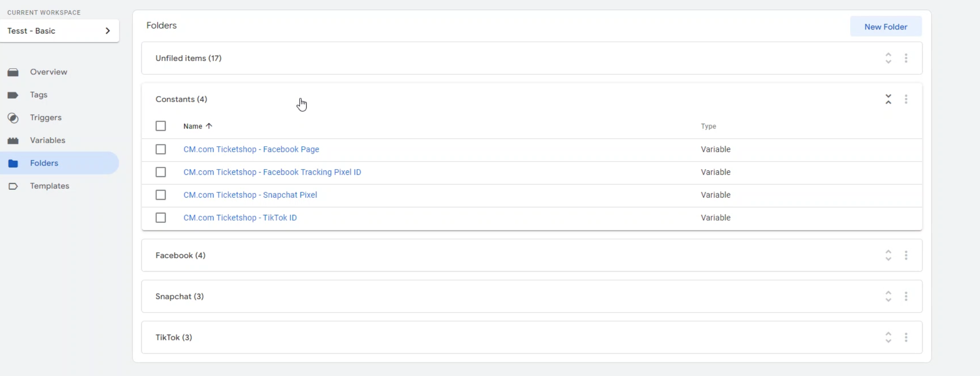Click the New Folder button
Image resolution: width=980 pixels, height=376 pixels.
point(886,27)
